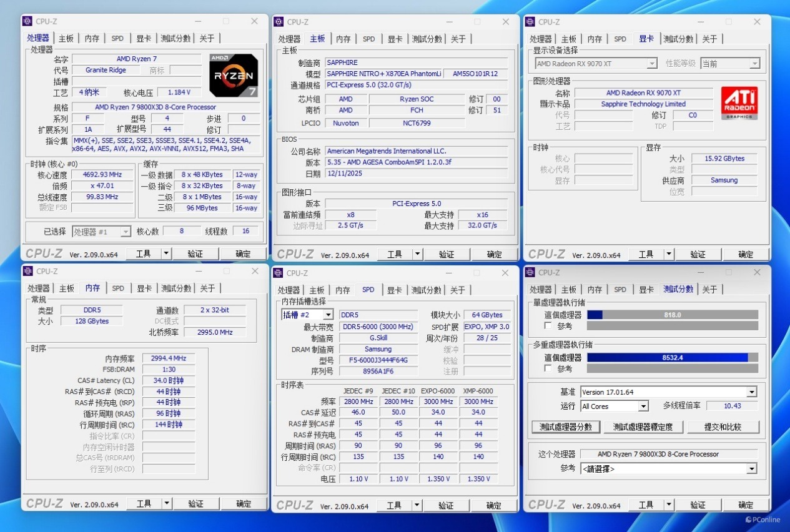Screen dimensions: 790x532
Task: Click the BIOS date 12/11/2025
Action: coord(416,174)
